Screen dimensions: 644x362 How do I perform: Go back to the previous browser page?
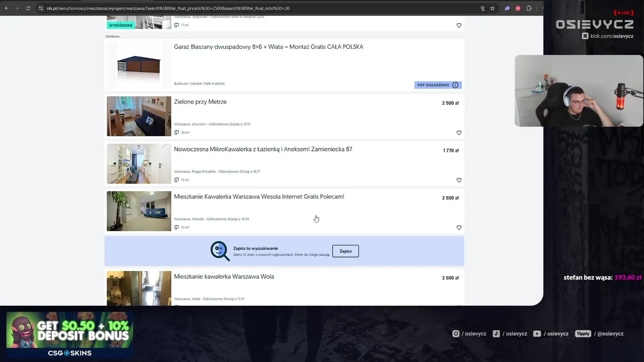(x=7, y=8)
